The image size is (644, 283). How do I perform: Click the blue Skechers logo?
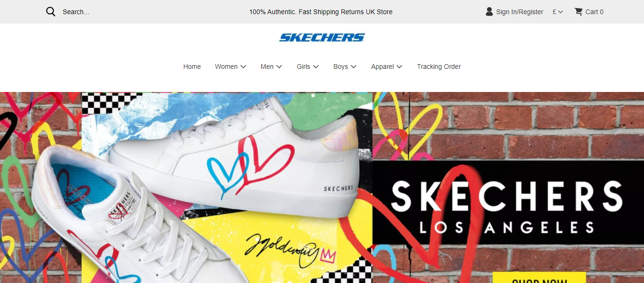point(322,37)
